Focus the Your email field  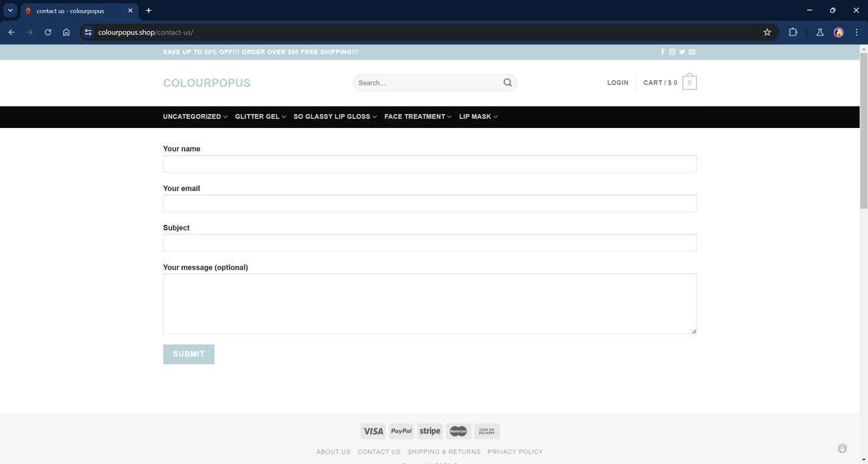(429, 203)
